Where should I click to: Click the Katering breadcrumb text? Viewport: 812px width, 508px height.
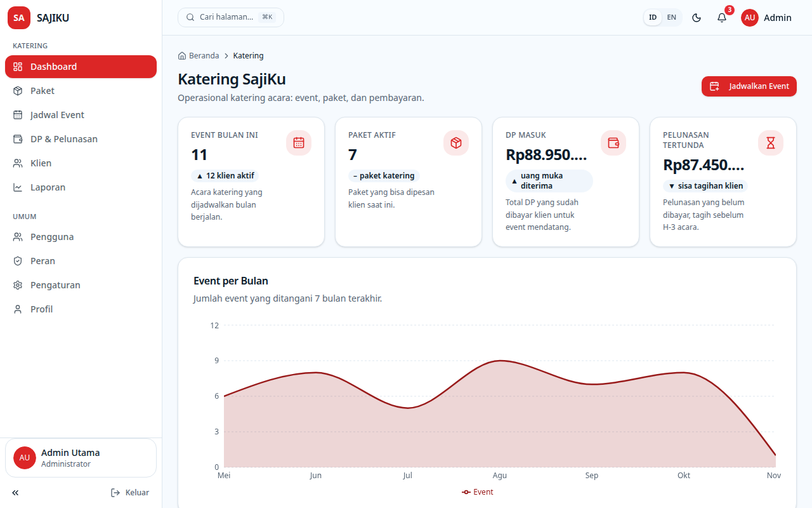click(x=248, y=56)
